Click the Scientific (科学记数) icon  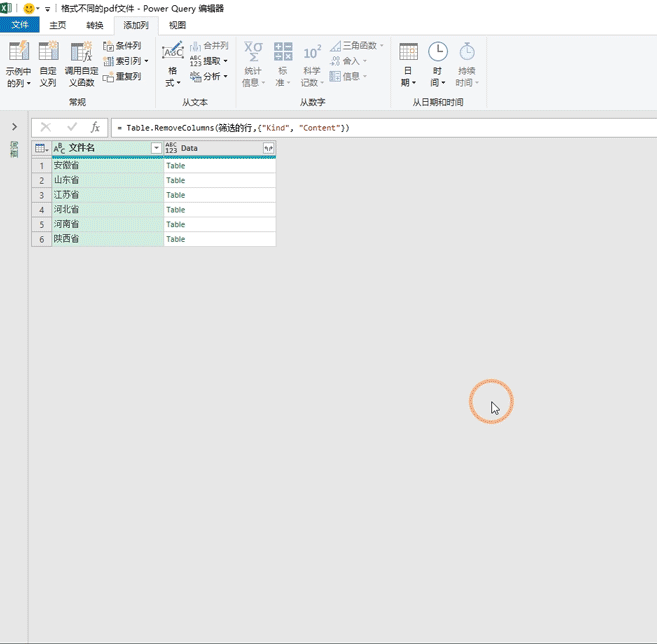pyautogui.click(x=312, y=52)
